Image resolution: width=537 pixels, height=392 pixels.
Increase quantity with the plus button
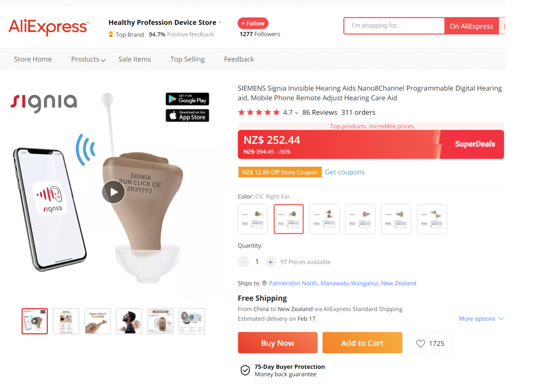coord(270,262)
